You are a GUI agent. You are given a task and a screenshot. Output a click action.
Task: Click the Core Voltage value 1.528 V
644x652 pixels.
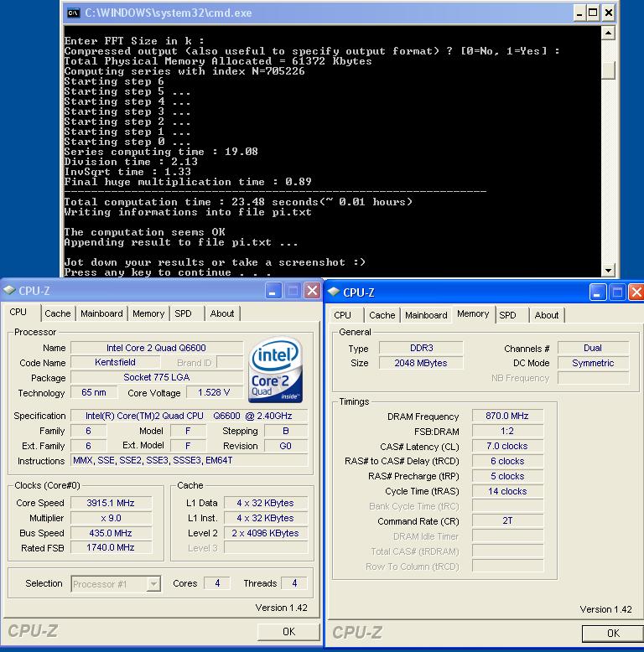214,392
